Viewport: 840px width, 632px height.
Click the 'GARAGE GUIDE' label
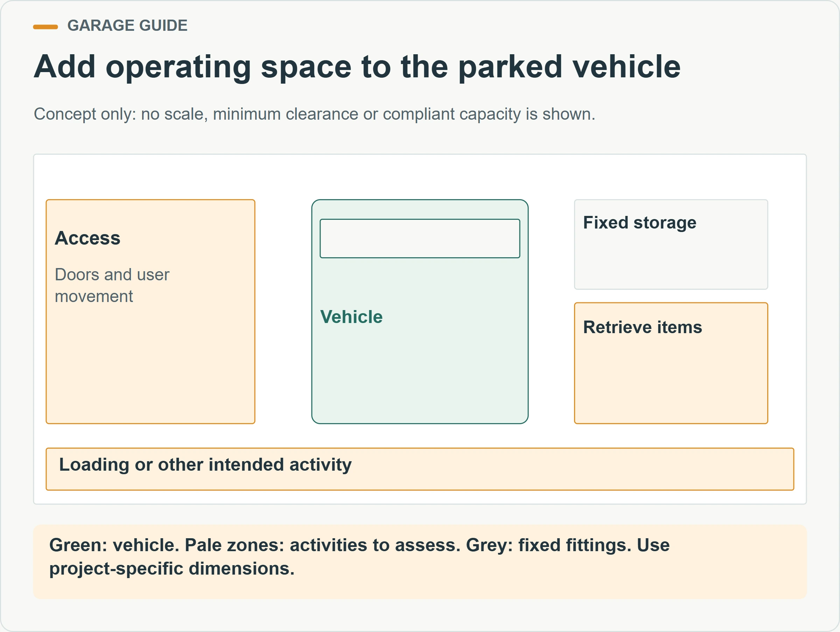coord(127,26)
